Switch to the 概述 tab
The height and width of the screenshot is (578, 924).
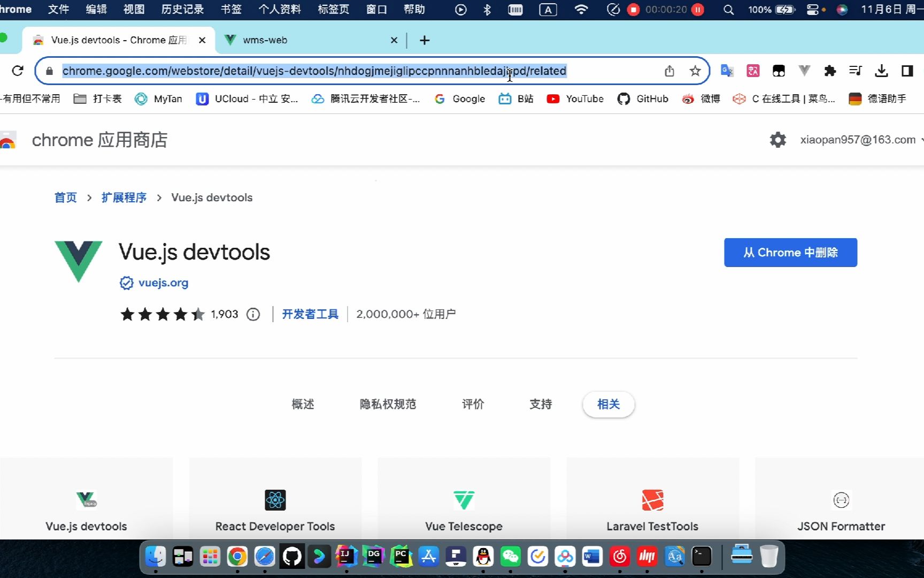click(303, 404)
